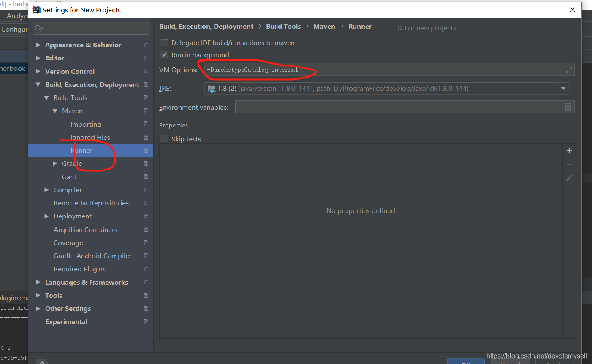This screenshot has width=592, height=364.
Task: Expand the Deployment node arrow
Action: 46,216
